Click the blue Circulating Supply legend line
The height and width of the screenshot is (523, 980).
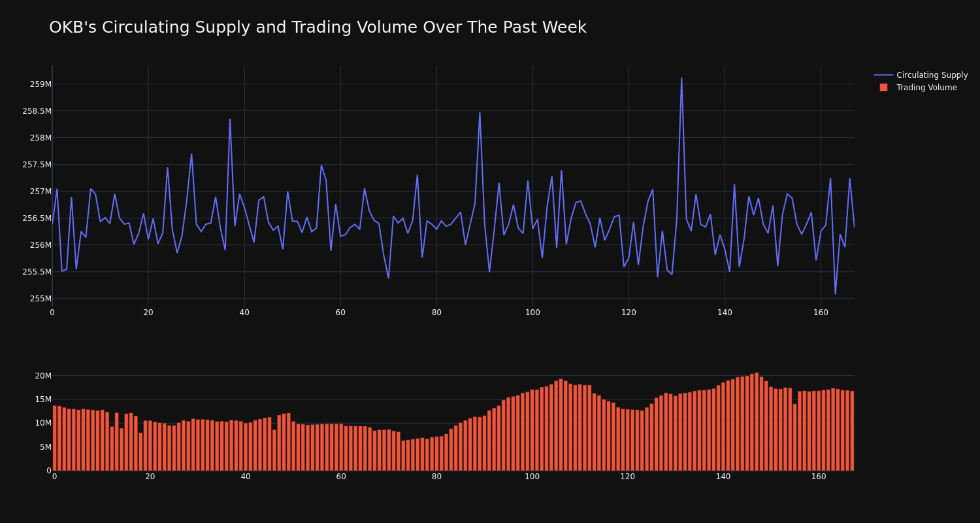[x=883, y=75]
